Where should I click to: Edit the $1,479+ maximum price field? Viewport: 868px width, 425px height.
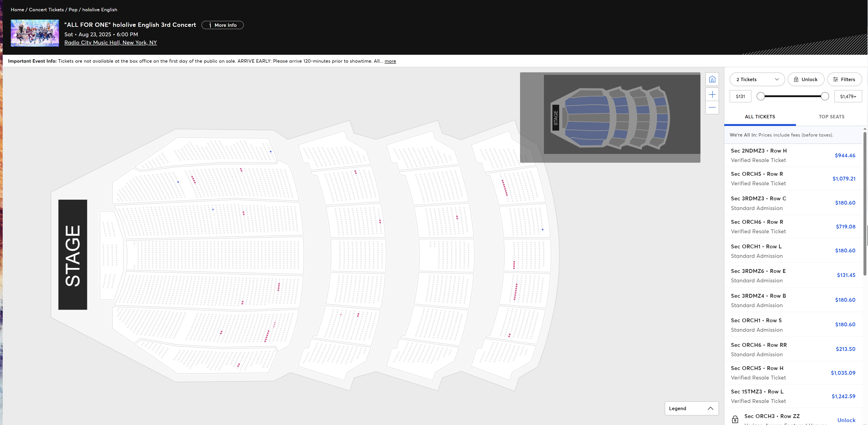click(848, 96)
